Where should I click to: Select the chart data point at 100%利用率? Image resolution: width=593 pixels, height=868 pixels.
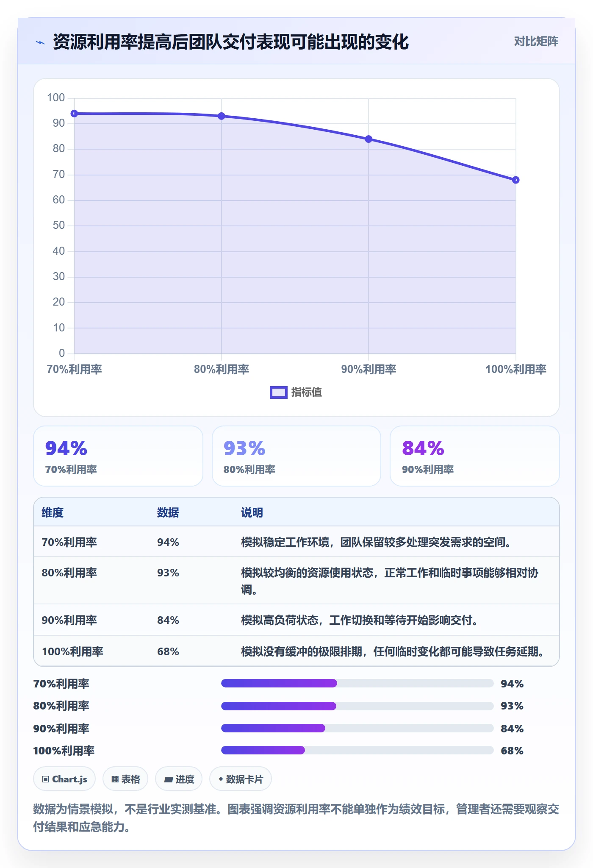click(515, 180)
